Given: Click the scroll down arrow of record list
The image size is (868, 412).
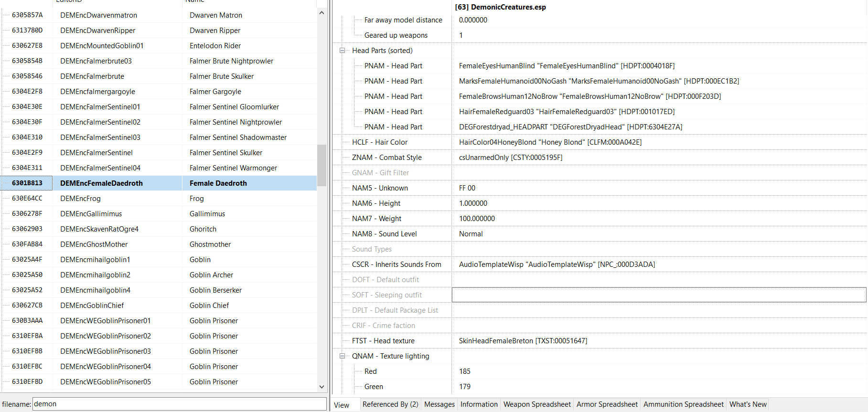Looking at the screenshot, I should point(321,387).
